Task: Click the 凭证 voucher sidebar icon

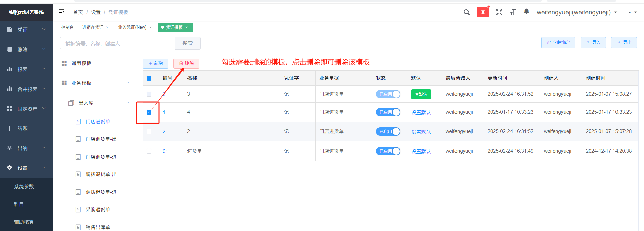Action: [10, 30]
